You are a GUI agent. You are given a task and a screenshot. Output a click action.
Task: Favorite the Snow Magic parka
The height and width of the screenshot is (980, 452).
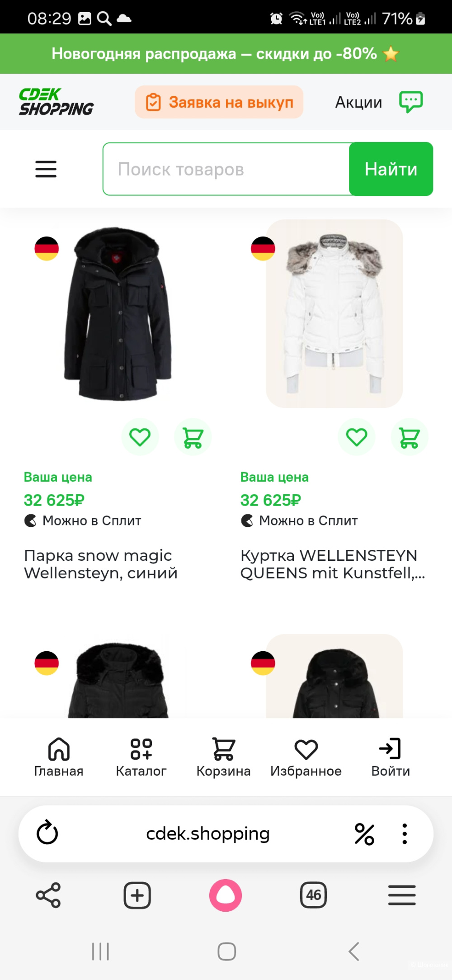click(x=140, y=437)
